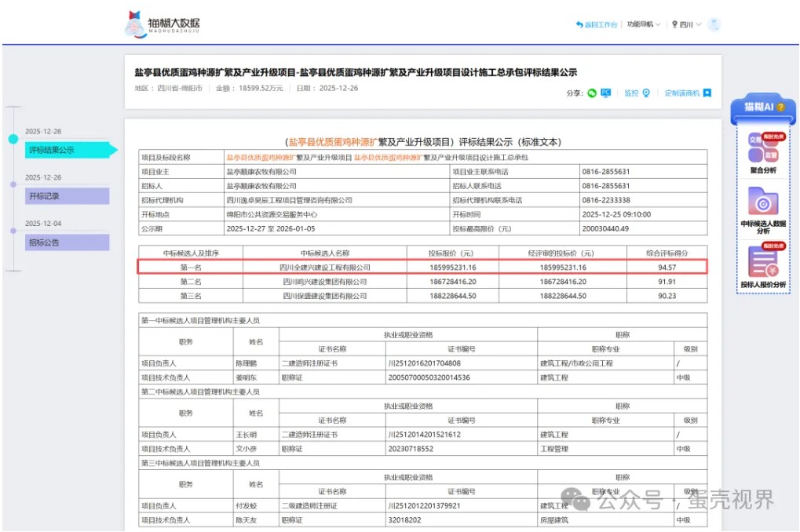The width and height of the screenshot is (800, 532).
Task: Open the 聚合分析 tool
Action: 762,153
